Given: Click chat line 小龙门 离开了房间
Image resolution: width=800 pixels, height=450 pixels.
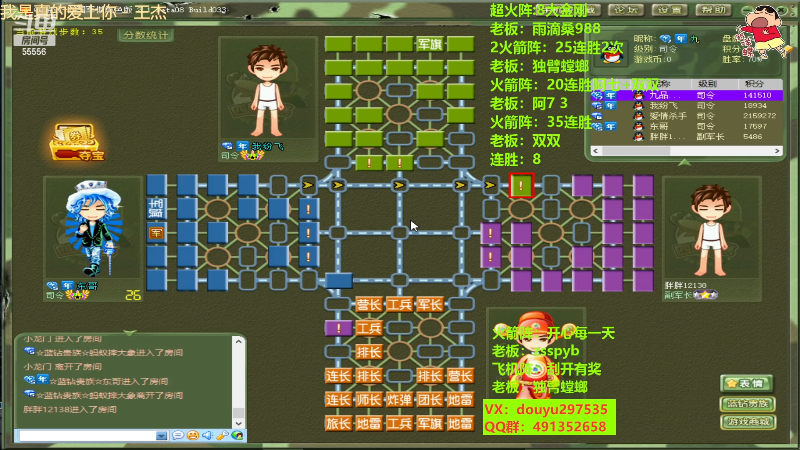Looking at the screenshot, I should point(63,366).
